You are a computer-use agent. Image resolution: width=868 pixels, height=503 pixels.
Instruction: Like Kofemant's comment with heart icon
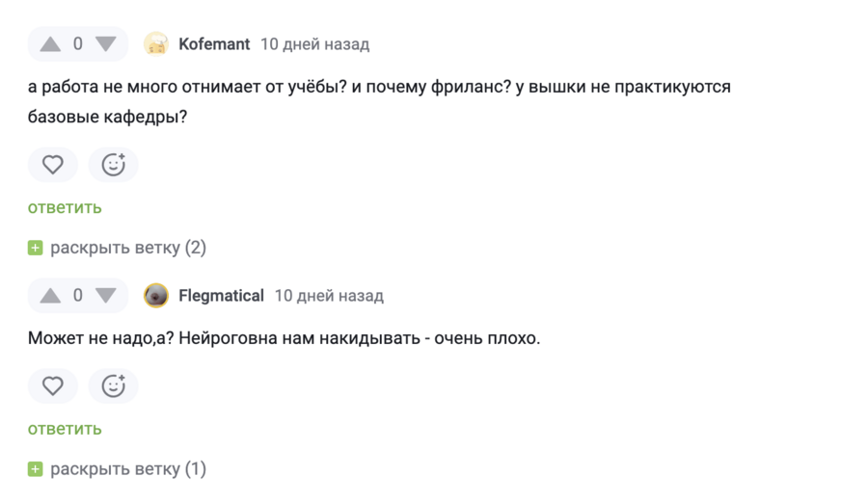tap(53, 165)
